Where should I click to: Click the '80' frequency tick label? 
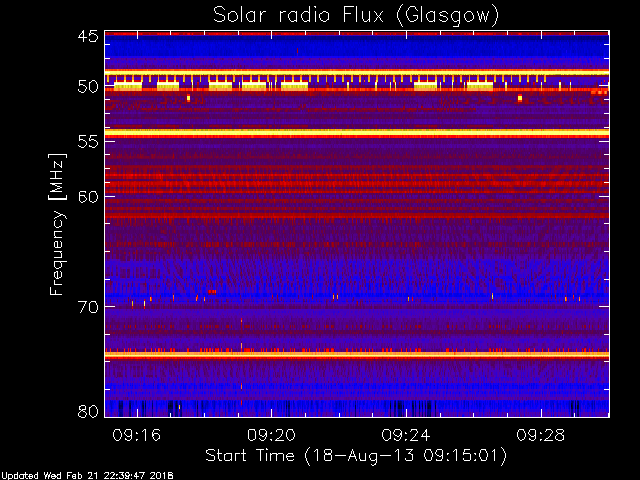pyautogui.click(x=89, y=411)
